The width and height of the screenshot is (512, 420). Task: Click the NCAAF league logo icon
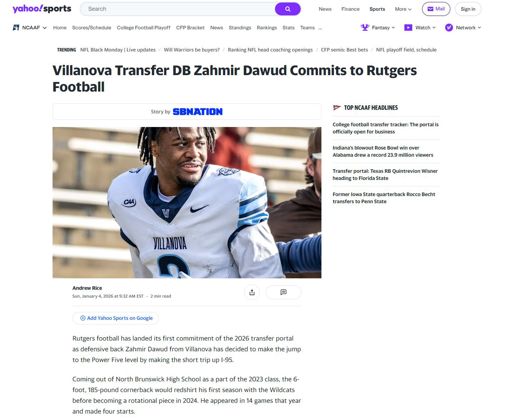(16, 28)
